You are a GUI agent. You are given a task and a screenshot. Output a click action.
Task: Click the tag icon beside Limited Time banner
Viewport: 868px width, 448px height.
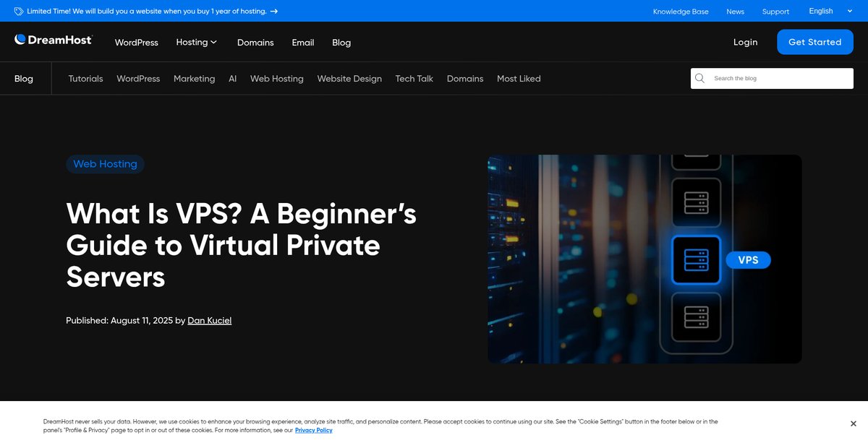[18, 12]
